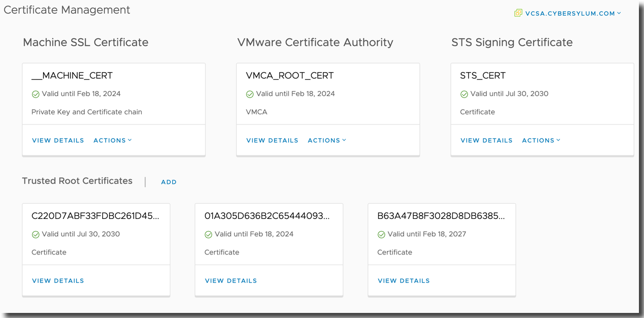View details of C220D7ABF33FDBC261D45 certificate

tap(58, 280)
